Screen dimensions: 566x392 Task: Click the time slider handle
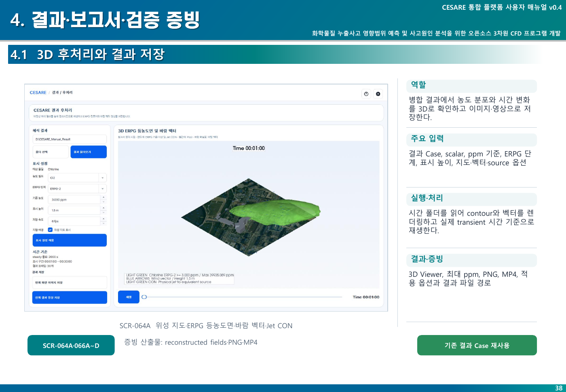click(x=144, y=297)
